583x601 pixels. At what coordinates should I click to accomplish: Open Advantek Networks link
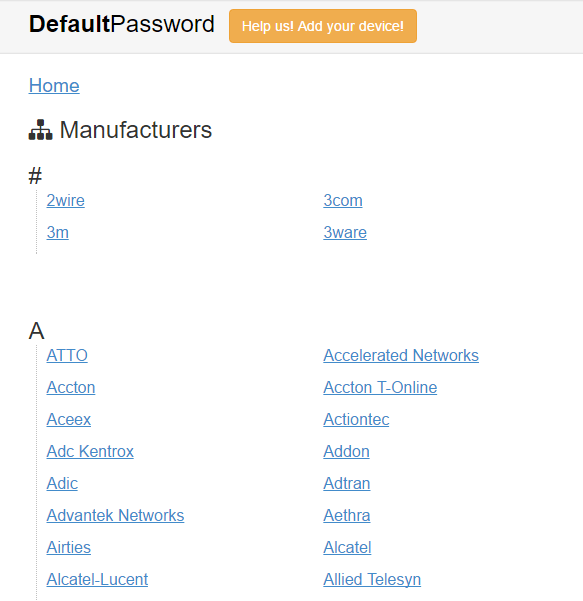coord(115,516)
